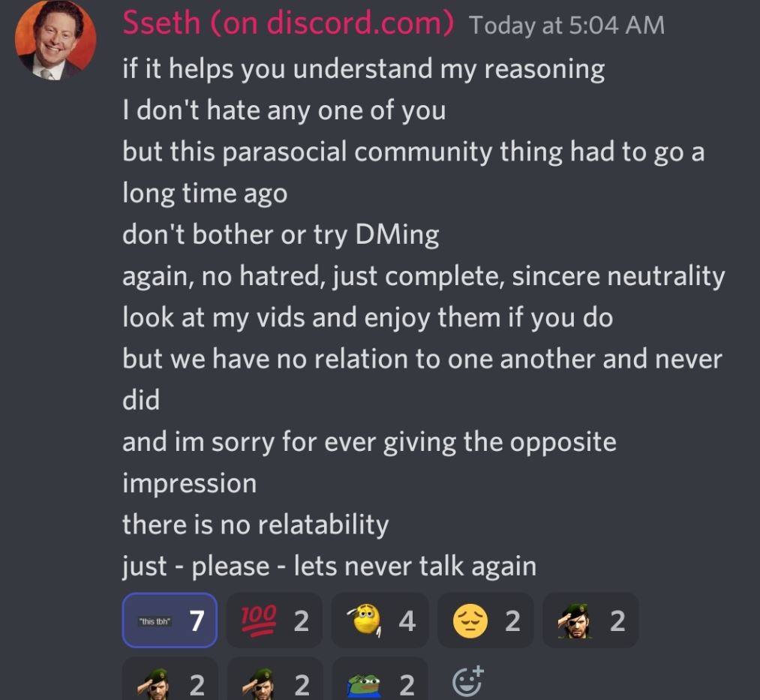Click the saluting yellow emoji reaction
This screenshot has width=760, height=700.
(380, 620)
